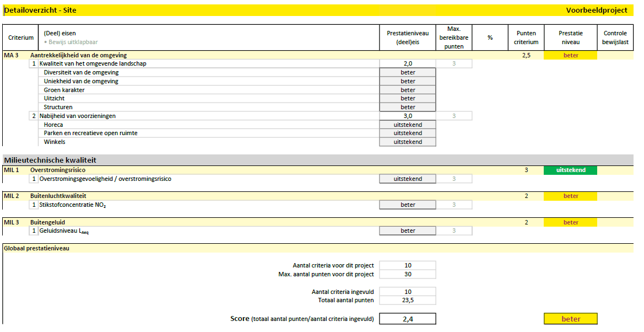Click the final score 'beter' badge
The image size is (644, 332).
coord(570,318)
